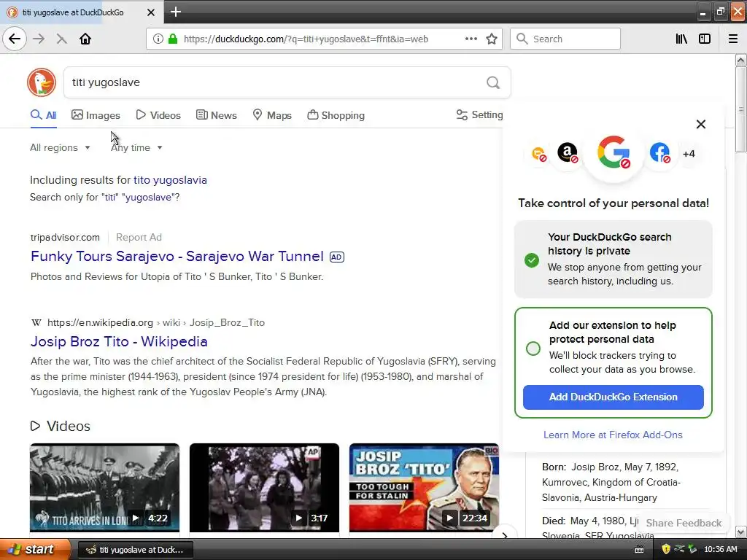
Task: Close the DuckDuckGo tab
Action: click(150, 12)
